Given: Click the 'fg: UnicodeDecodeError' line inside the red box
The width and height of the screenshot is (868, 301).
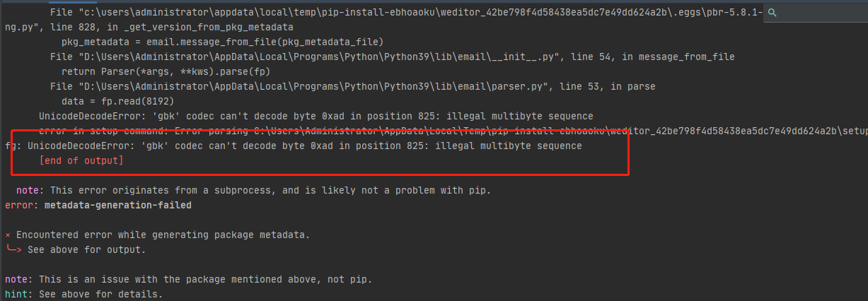Looking at the screenshot, I should pos(293,146).
